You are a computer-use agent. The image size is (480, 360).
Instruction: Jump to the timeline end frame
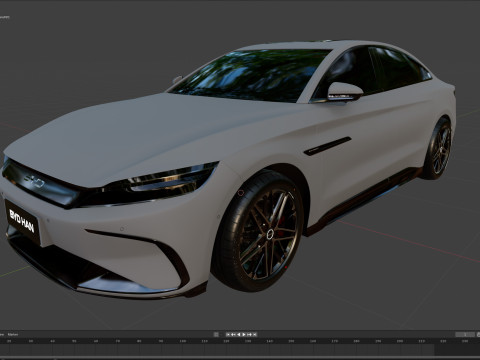255,334
